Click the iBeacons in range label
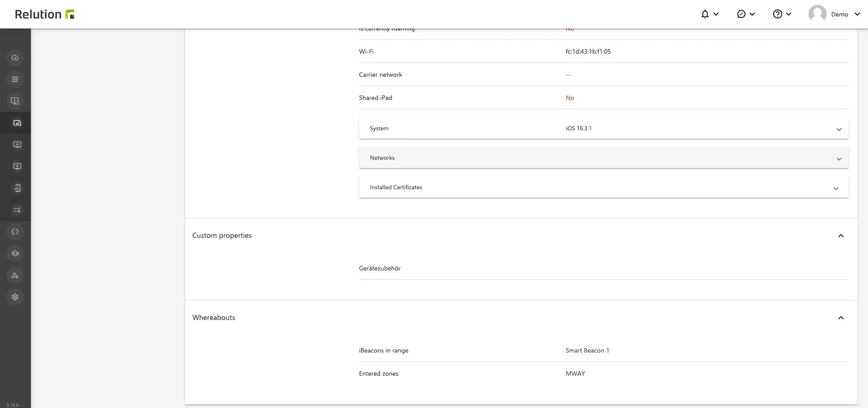868x408 pixels. click(x=383, y=351)
